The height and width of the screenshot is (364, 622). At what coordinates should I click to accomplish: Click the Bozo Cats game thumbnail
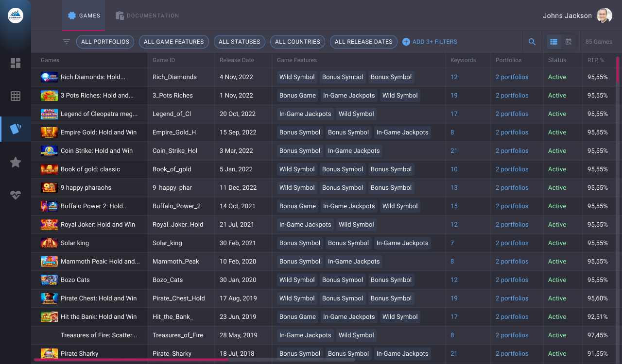(49, 280)
